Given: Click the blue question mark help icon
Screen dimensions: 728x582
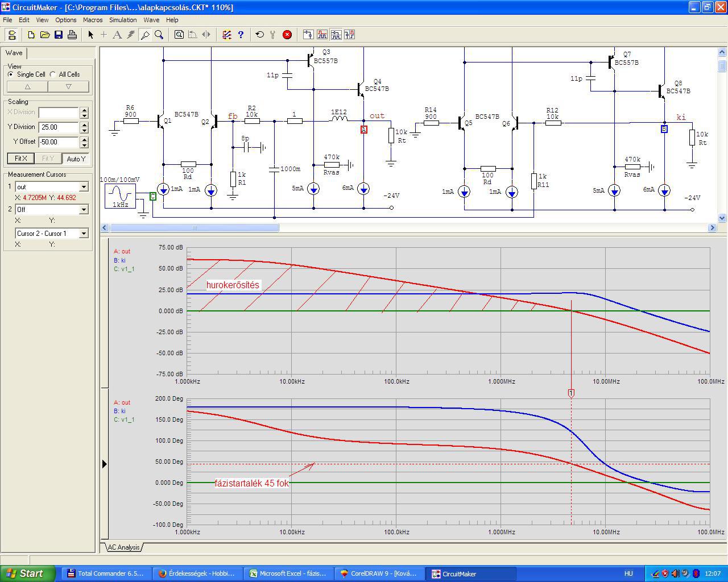Looking at the screenshot, I should pyautogui.click(x=241, y=35).
